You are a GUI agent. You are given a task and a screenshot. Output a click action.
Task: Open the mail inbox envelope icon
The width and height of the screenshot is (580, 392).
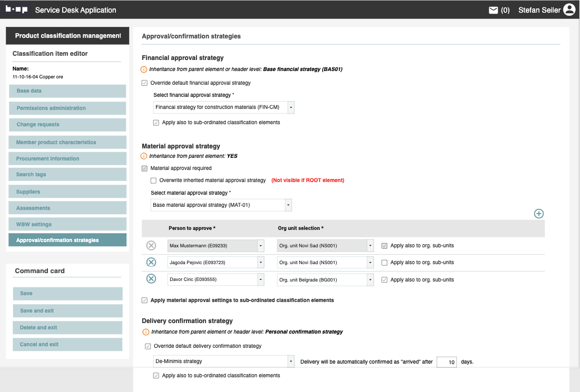pos(493,10)
